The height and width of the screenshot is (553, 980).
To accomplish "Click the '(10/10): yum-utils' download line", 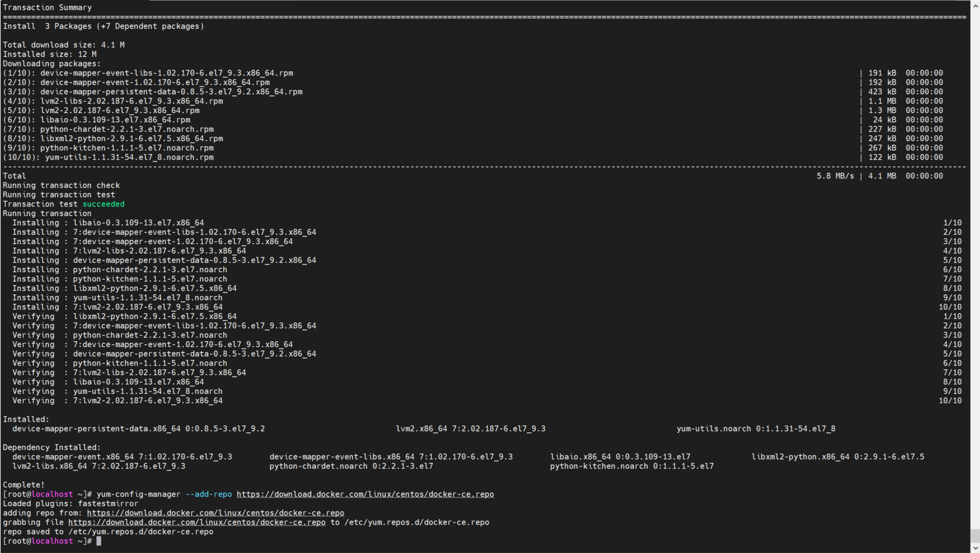I will 108,157.
